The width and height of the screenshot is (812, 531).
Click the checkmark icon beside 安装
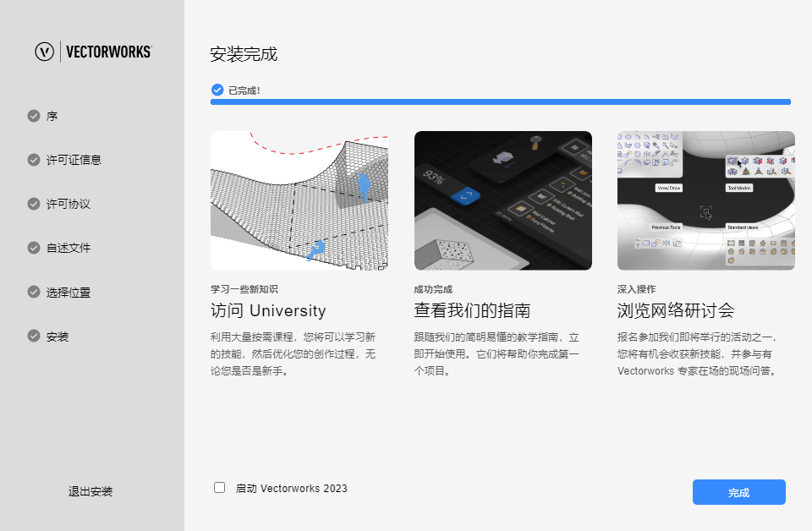34,334
